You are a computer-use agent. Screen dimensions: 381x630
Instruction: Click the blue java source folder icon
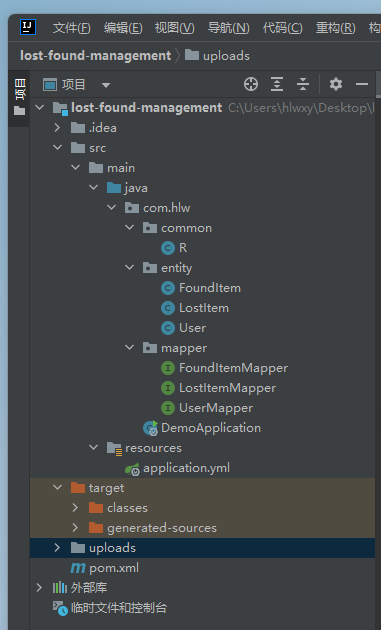pyautogui.click(x=114, y=188)
